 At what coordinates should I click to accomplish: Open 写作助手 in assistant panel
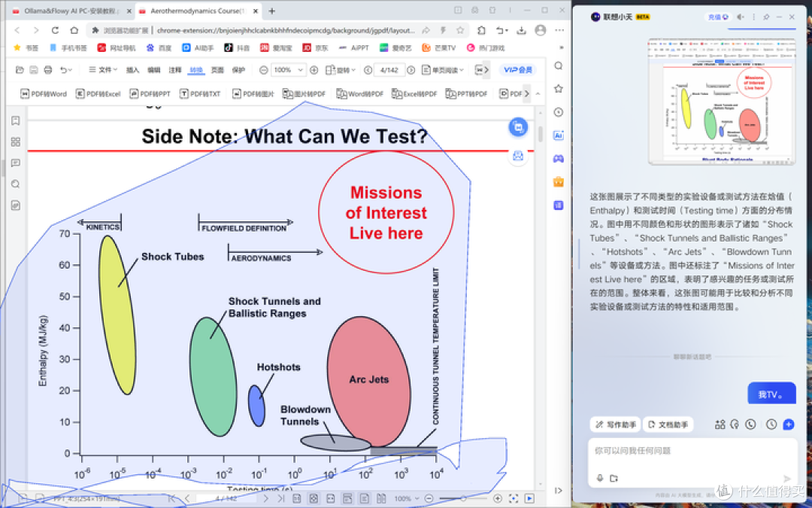(x=615, y=424)
